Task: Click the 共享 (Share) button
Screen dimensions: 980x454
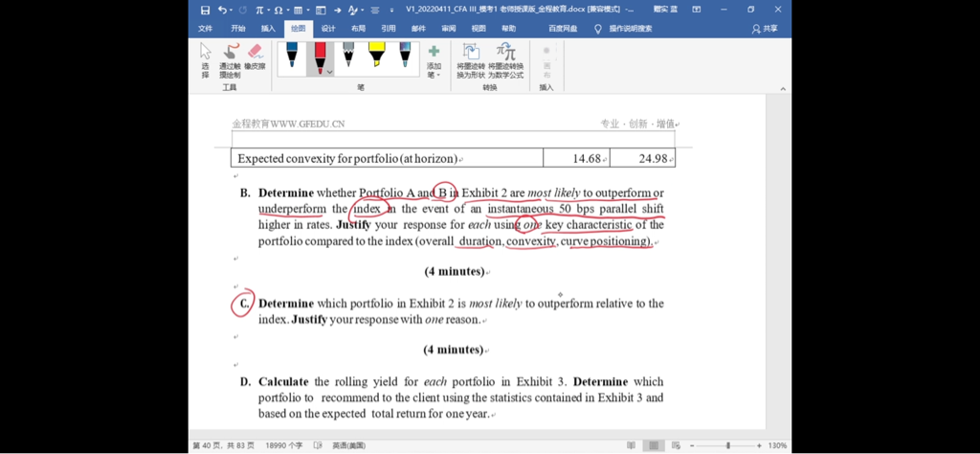Action: (x=765, y=29)
